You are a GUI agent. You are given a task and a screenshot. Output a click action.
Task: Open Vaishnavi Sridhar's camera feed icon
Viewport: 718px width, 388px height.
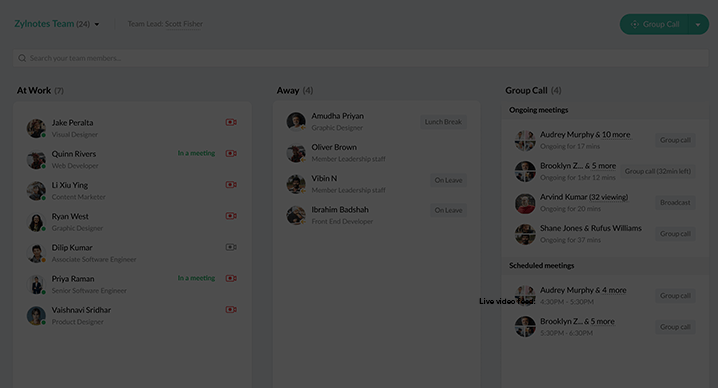tap(231, 309)
